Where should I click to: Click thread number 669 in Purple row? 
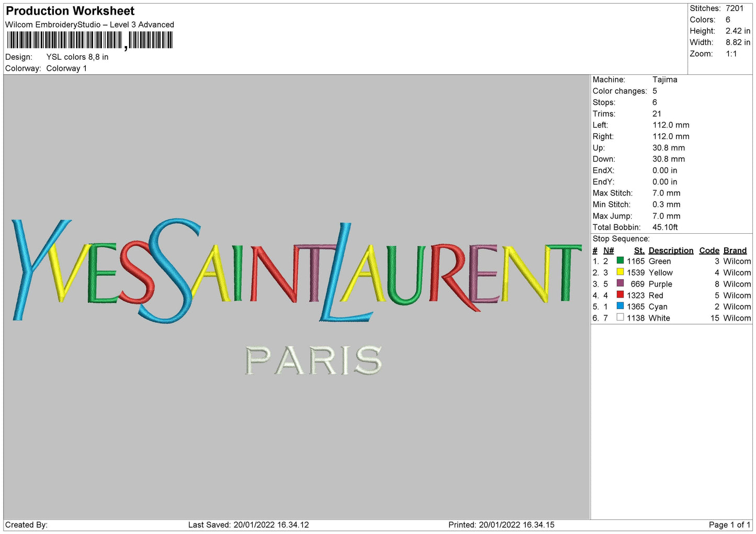click(638, 284)
